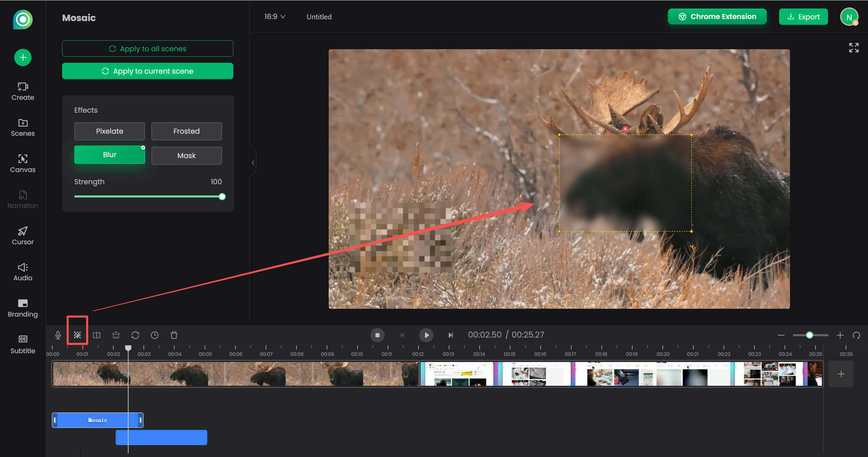Collapse the Mosaic settings panel
Viewport: 868px width, 457px height.
[253, 163]
